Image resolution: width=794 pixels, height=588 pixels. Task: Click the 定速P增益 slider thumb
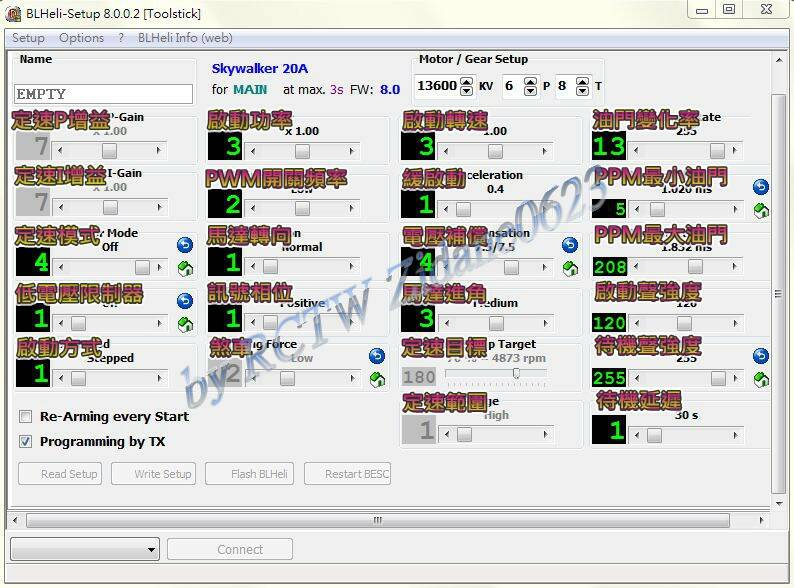coord(109,150)
